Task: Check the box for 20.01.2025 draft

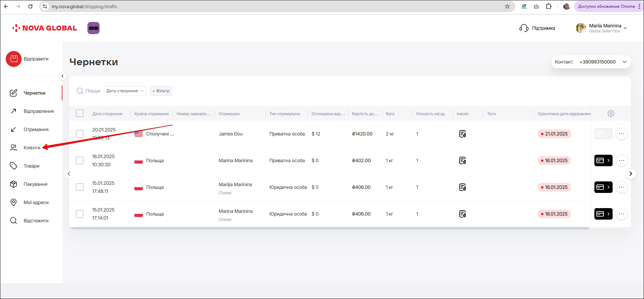Action: pos(80,134)
